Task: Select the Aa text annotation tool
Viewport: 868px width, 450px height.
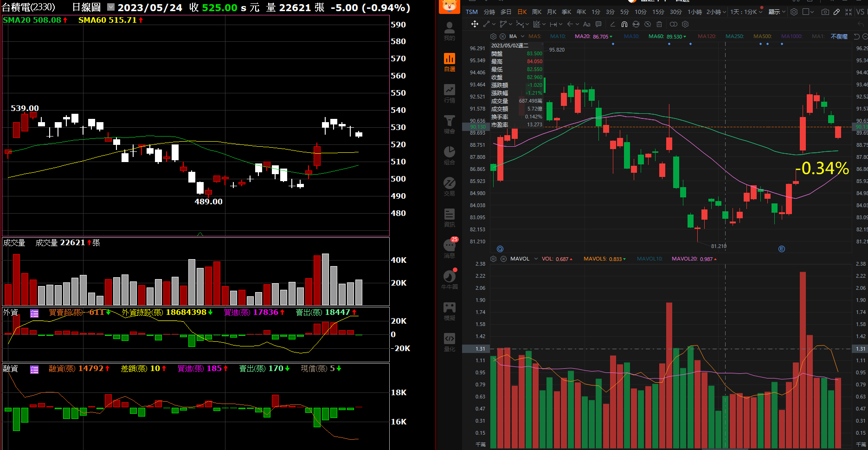Action: 587,24
